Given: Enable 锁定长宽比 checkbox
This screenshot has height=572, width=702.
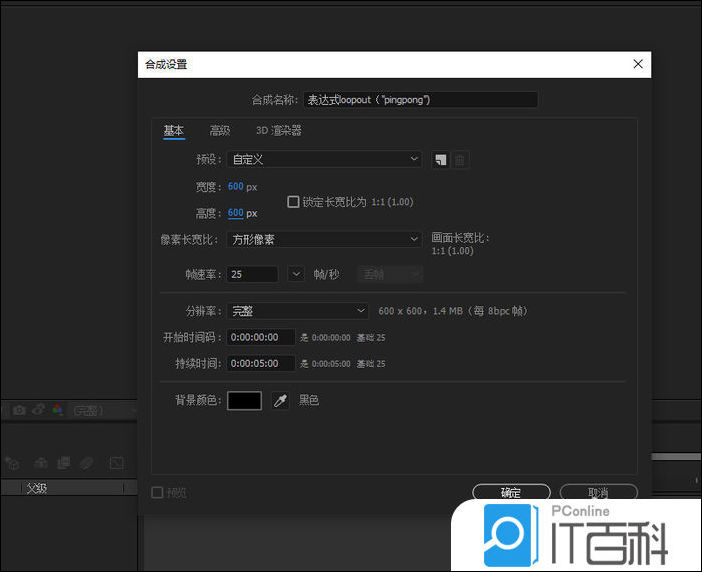Looking at the screenshot, I should [x=293, y=201].
